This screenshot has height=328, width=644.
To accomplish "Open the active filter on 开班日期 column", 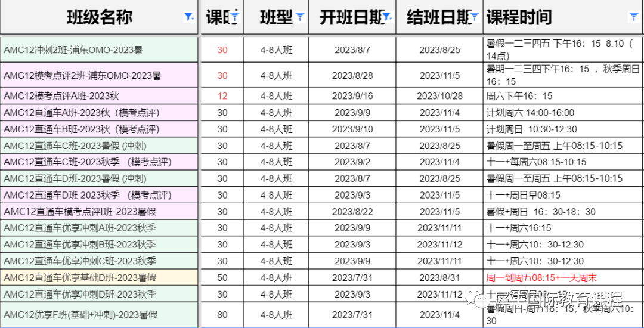I will click(x=387, y=17).
